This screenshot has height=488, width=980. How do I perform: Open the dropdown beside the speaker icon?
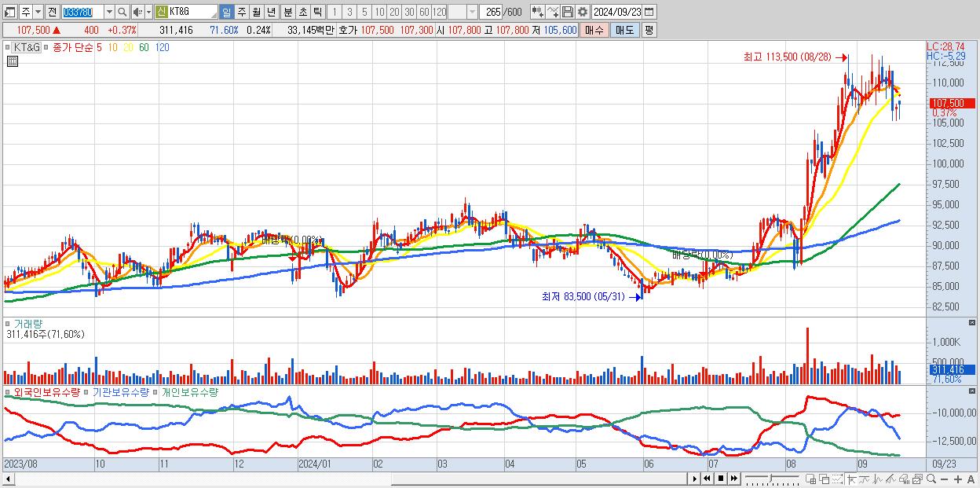point(148,12)
